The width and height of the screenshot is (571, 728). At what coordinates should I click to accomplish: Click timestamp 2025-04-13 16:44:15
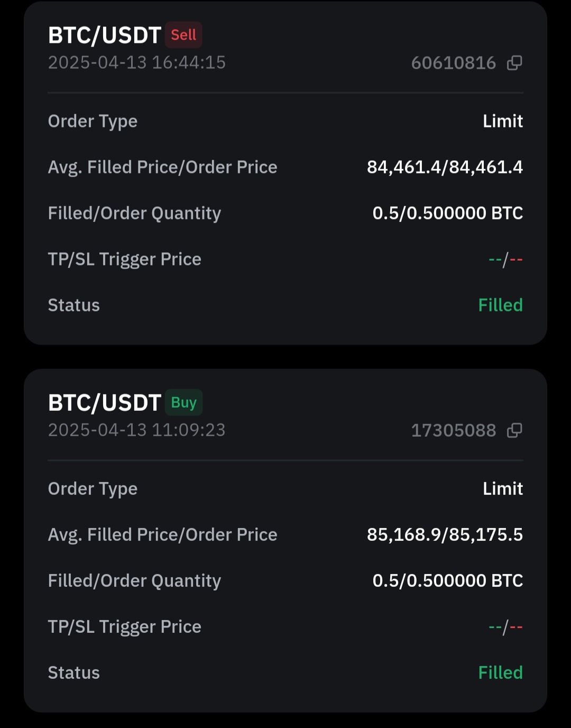[137, 62]
